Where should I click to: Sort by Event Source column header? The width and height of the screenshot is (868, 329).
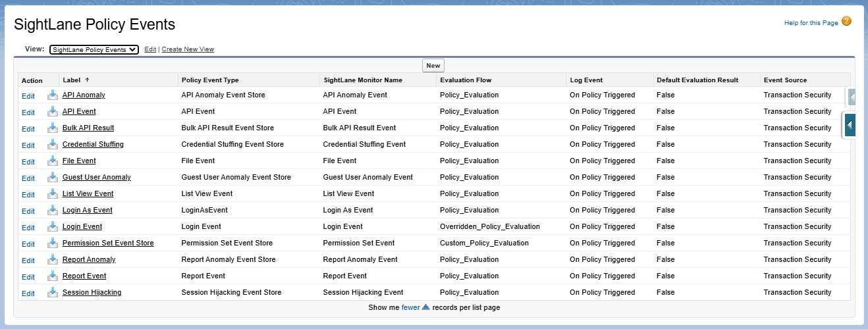tap(785, 80)
